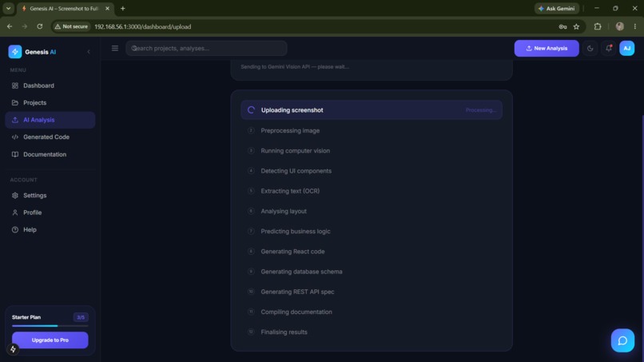
Task: Click the 'Processing...' status text
Action: pos(481,110)
